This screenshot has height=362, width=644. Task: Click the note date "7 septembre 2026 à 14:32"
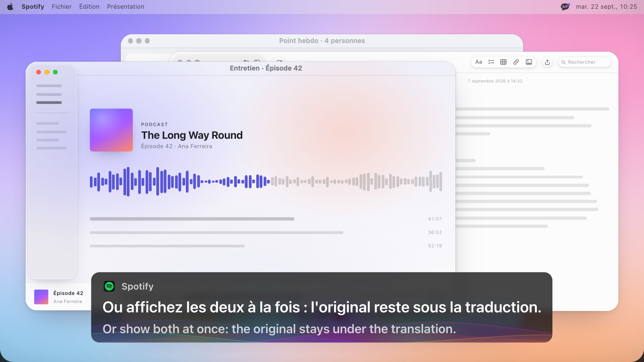point(495,81)
